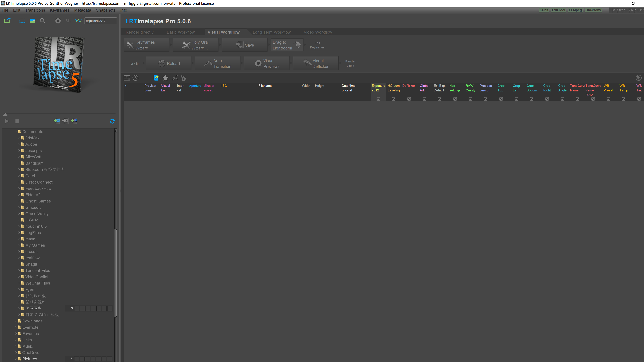This screenshot has width=644, height=362.
Task: Click the circular icon at right of table toolbar
Action: pos(639,78)
